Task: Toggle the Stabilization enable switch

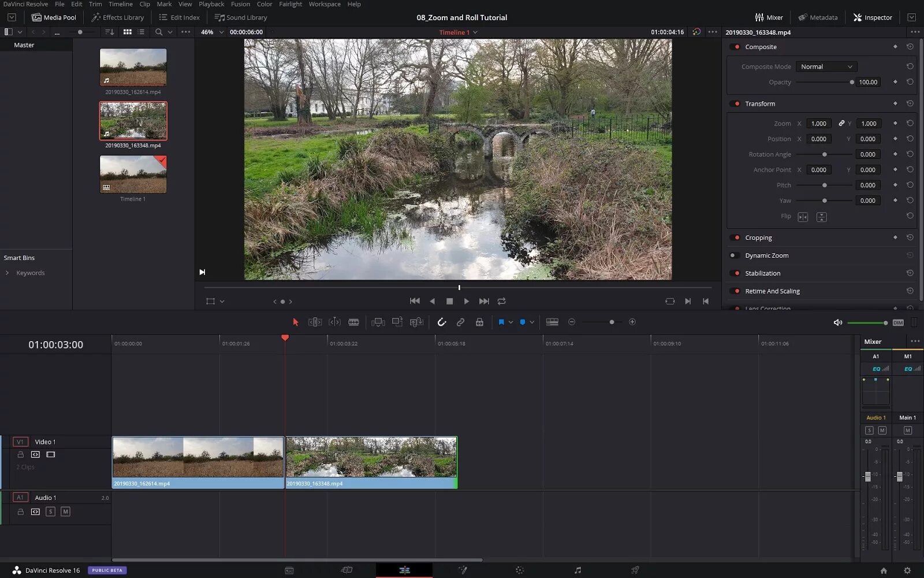Action: click(x=735, y=273)
